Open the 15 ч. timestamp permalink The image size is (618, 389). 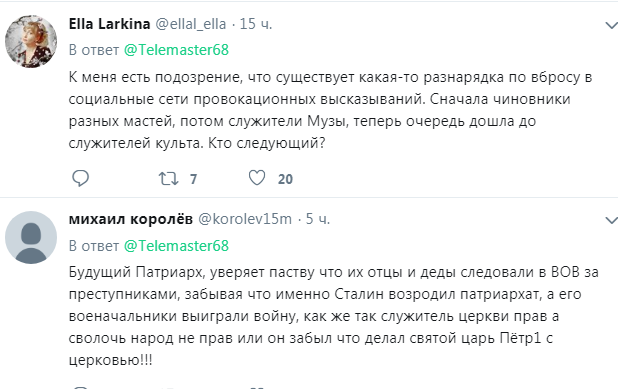pos(256,24)
